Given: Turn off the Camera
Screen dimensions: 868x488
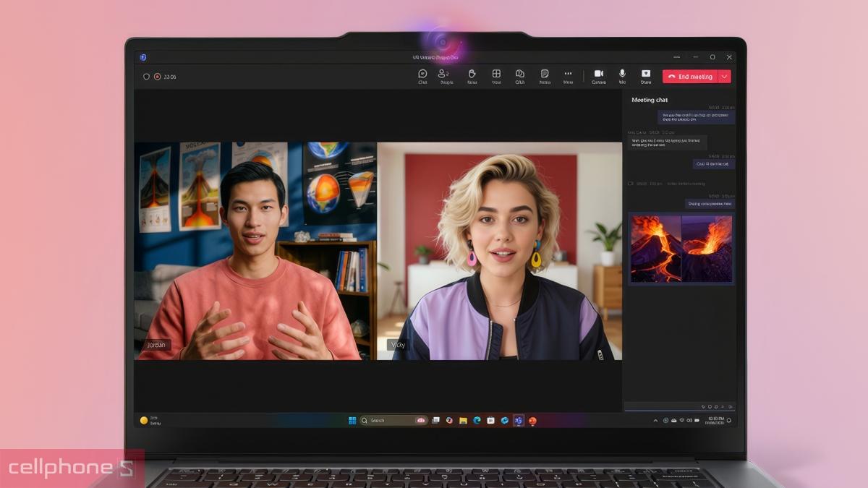Looking at the screenshot, I should coord(599,76).
